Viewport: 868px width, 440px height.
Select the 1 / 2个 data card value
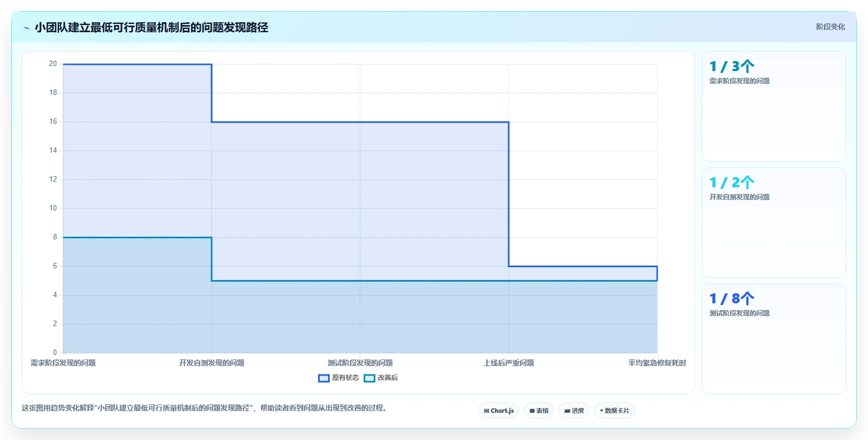732,183
